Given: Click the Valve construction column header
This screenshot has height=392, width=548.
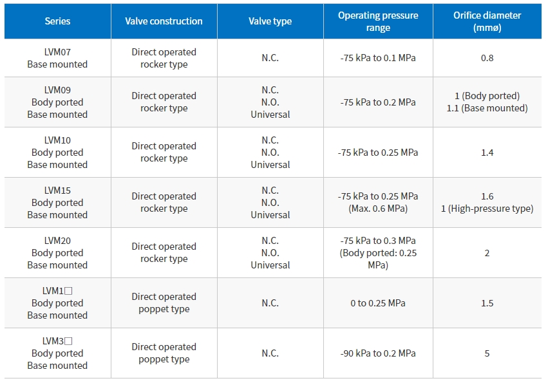Looking at the screenshot, I should click(164, 21).
